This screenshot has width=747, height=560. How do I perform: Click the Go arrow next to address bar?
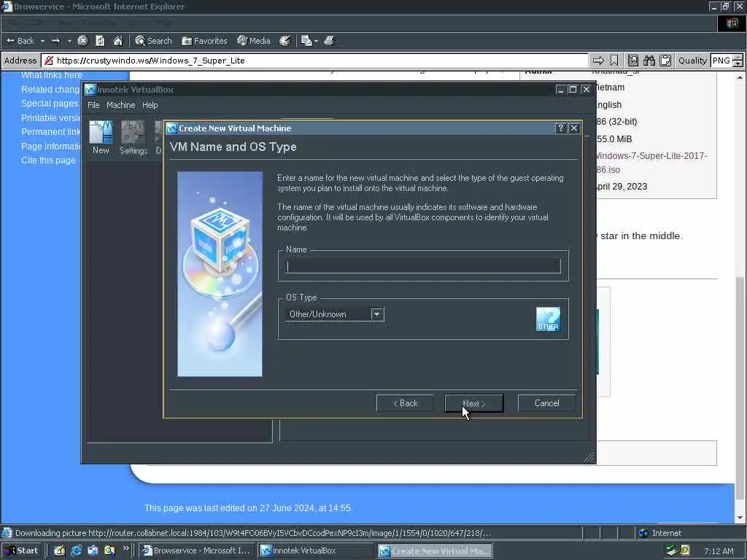(598, 61)
